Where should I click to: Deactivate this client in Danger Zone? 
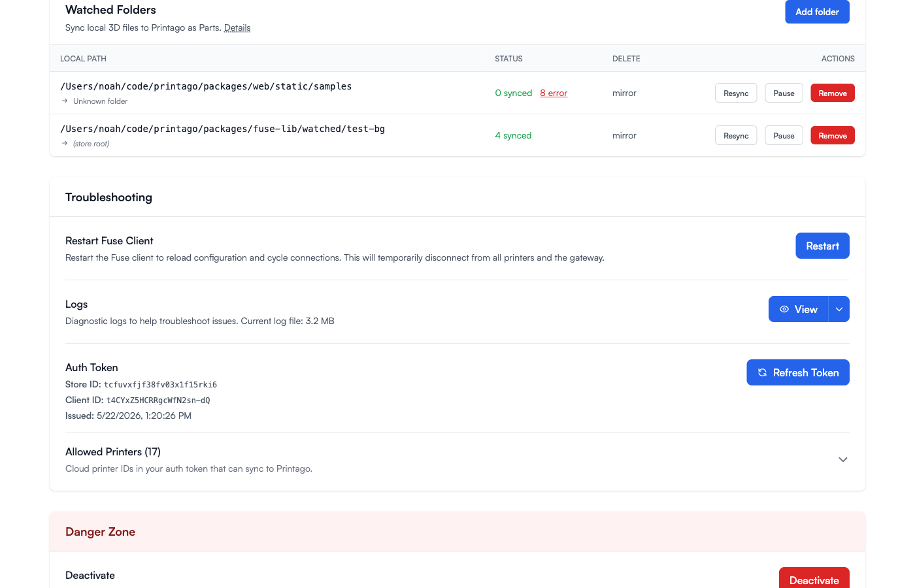(x=814, y=578)
